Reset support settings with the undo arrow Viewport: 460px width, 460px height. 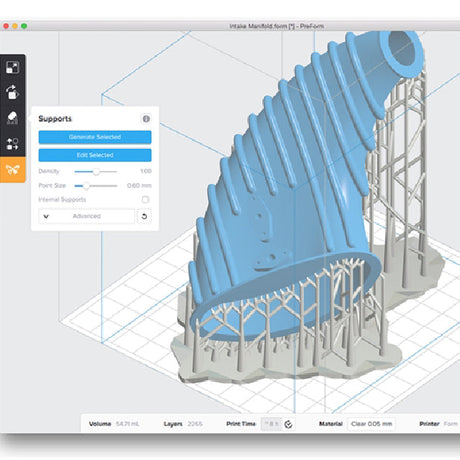144,216
